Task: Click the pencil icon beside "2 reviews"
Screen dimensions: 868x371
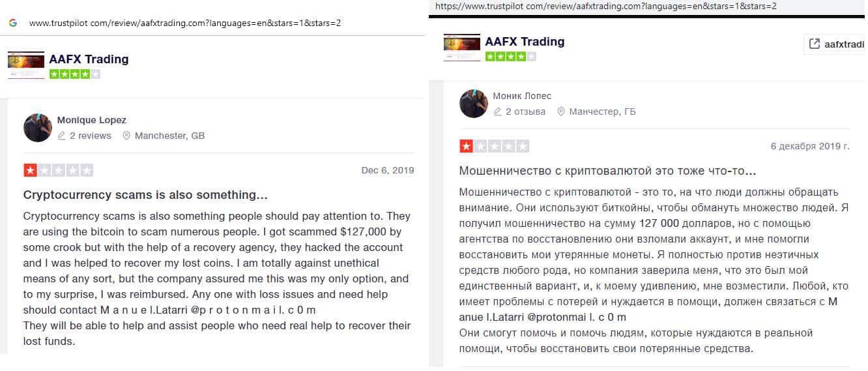Action: pos(62,136)
